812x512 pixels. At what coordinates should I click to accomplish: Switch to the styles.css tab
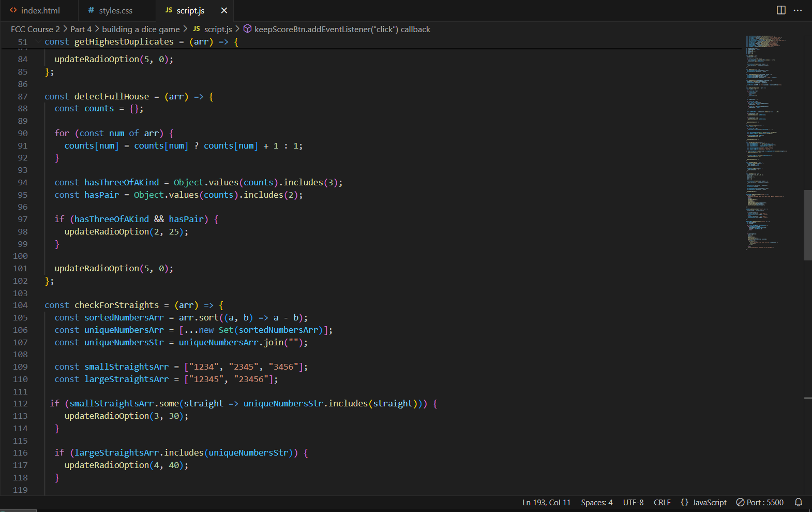click(115, 10)
